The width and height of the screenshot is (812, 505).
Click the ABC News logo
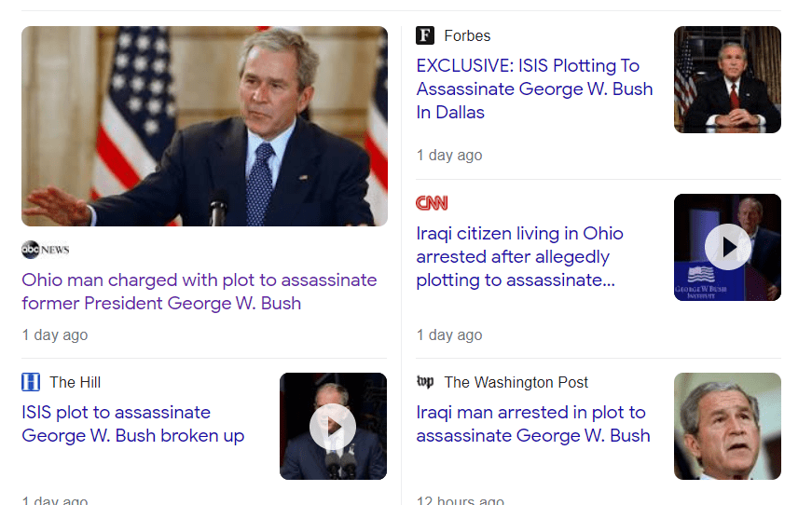coord(45,250)
